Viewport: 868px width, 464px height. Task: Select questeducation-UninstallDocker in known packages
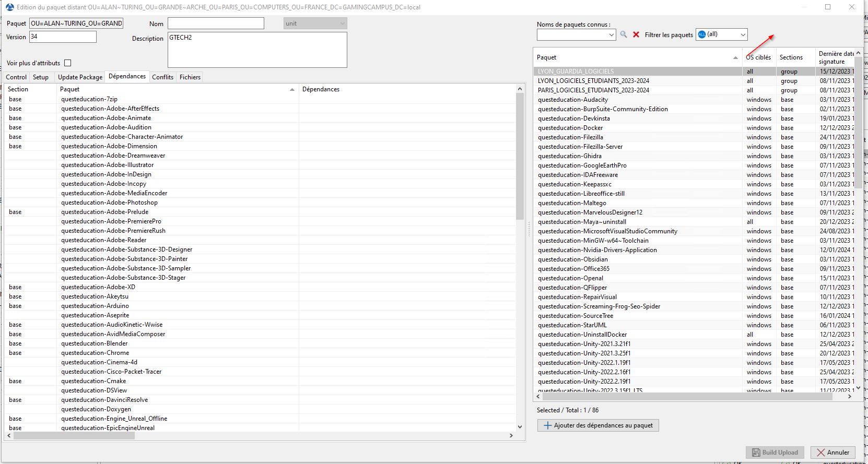(x=694, y=335)
